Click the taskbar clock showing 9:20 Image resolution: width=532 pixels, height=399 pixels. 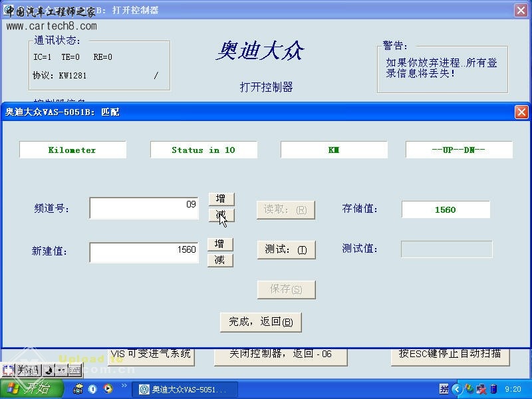tap(513, 389)
